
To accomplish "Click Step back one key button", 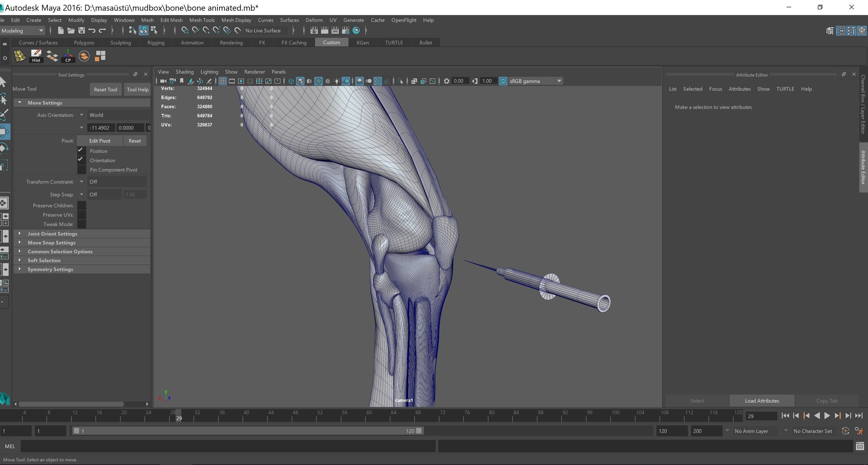I will point(806,416).
